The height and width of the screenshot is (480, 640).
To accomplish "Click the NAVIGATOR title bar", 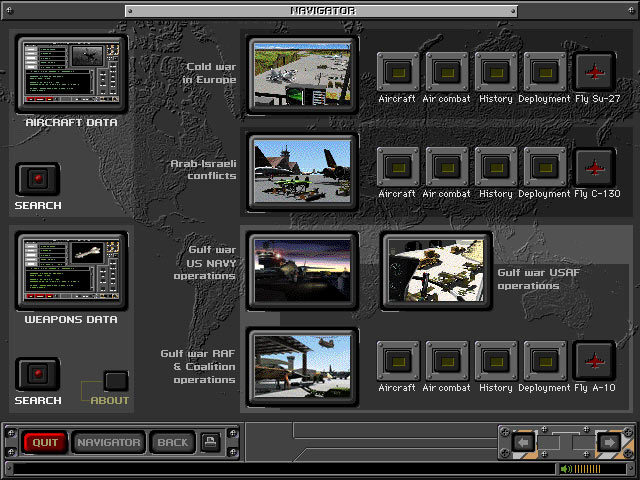I will tap(322, 11).
